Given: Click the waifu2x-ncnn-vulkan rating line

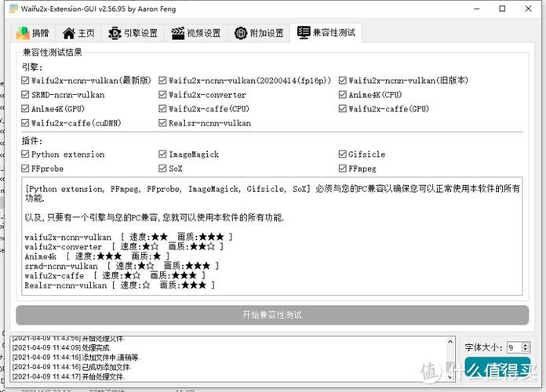Looking at the screenshot, I should tap(129, 237).
